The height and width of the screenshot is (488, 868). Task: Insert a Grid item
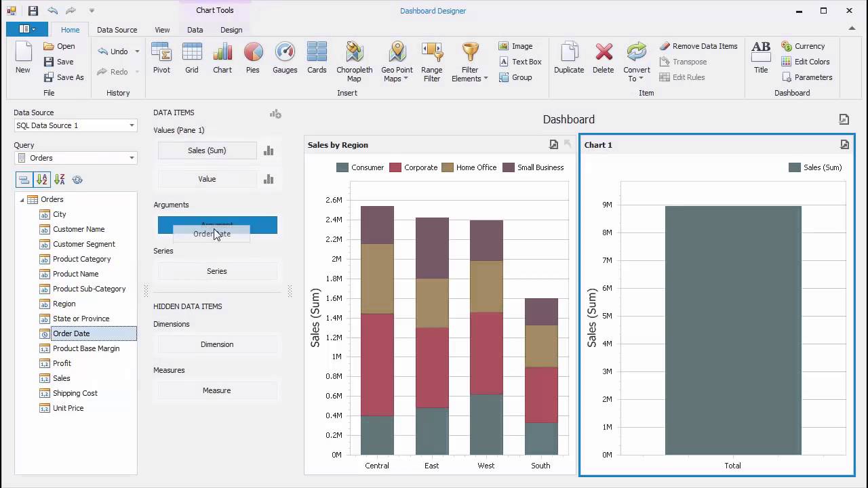(x=192, y=58)
